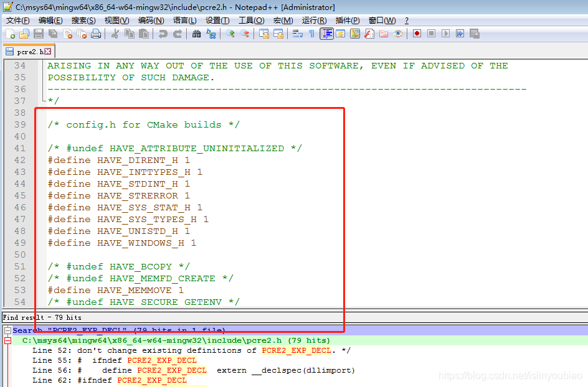The height and width of the screenshot is (387, 588).
Task: Select the pcre2.h document tab
Action: (29, 52)
